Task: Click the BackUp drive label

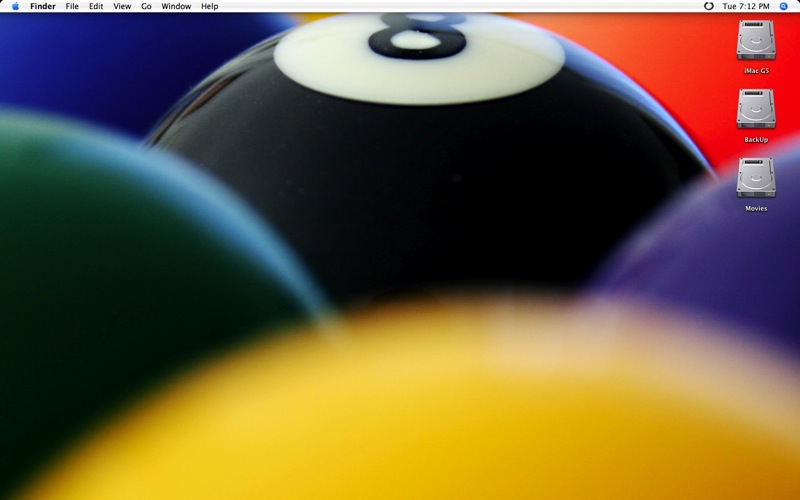Action: (x=756, y=140)
